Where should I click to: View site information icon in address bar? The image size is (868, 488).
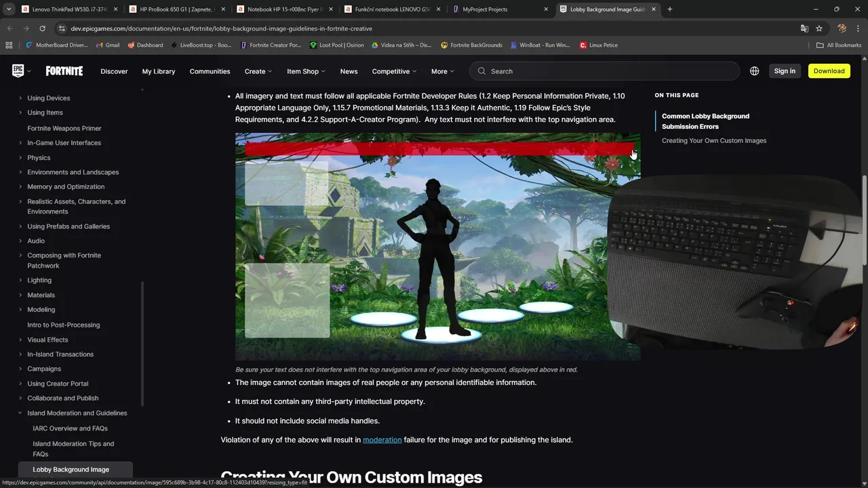point(62,28)
